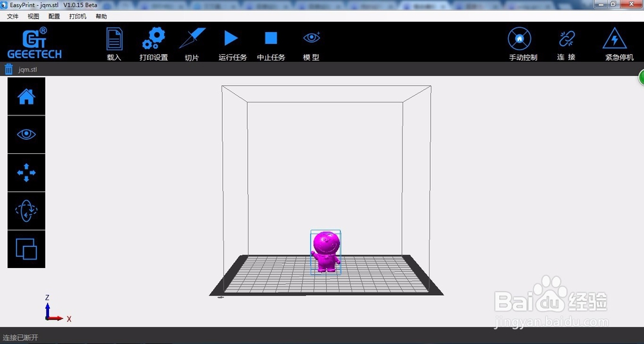Trigger the 紧急停机 emergency stop icon

coord(614,39)
